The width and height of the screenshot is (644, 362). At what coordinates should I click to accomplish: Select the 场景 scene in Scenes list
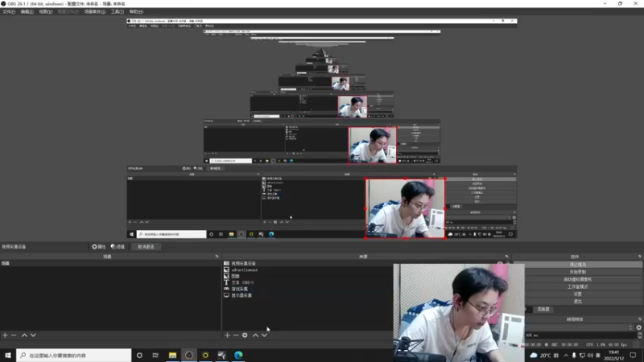click(110, 264)
